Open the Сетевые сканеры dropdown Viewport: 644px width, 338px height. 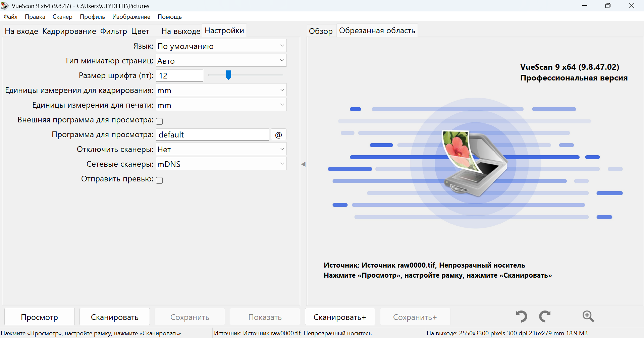click(x=221, y=164)
